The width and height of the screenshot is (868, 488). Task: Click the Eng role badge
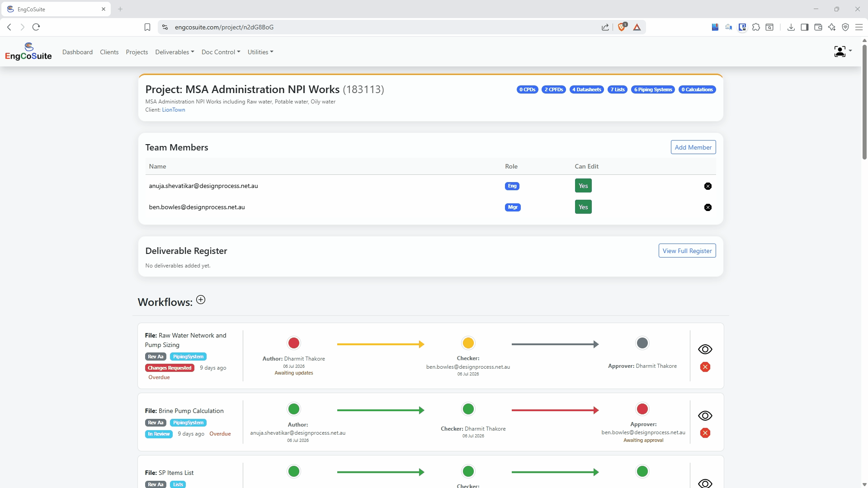coord(512,186)
